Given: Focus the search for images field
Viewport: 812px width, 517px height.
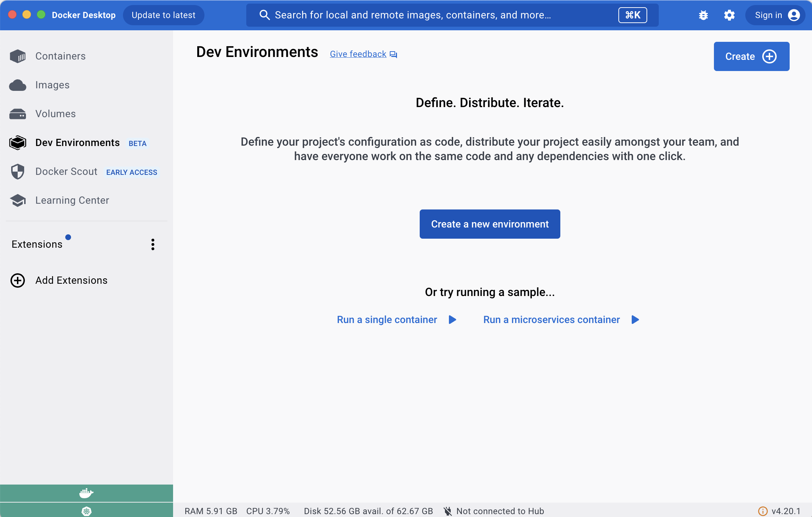Looking at the screenshot, I should [453, 15].
